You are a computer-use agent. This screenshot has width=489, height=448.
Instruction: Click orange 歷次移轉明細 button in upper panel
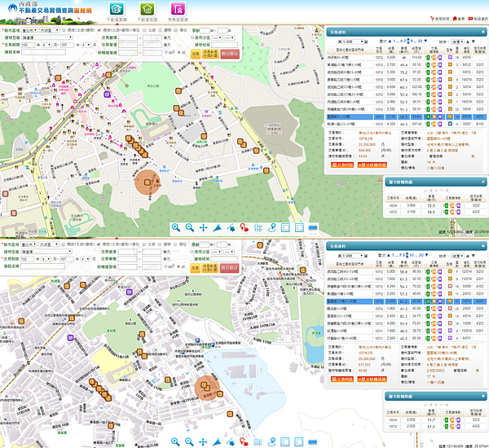point(372,165)
